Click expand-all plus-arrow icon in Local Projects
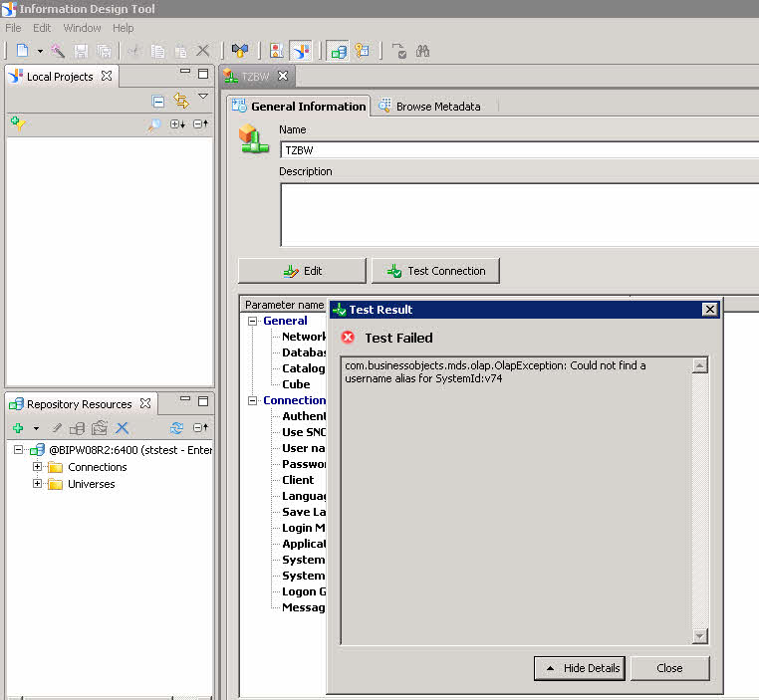Screen dimensions: 759x700 (177, 124)
